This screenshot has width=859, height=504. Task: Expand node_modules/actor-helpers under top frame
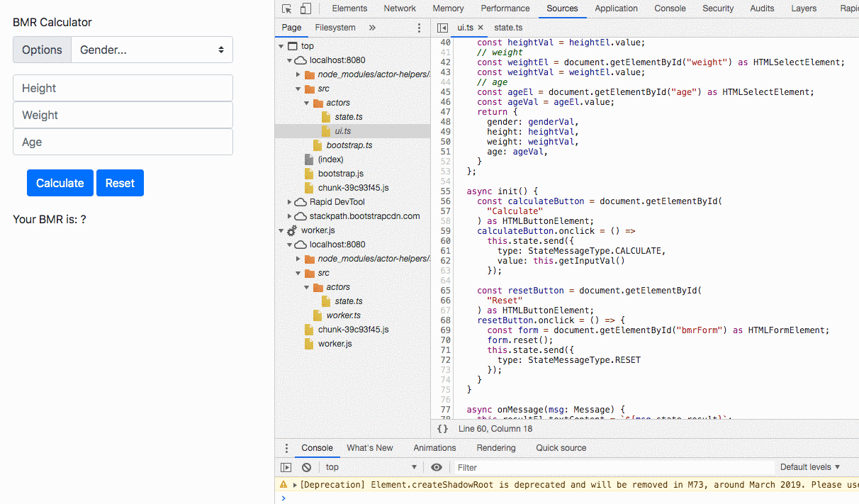coord(298,74)
